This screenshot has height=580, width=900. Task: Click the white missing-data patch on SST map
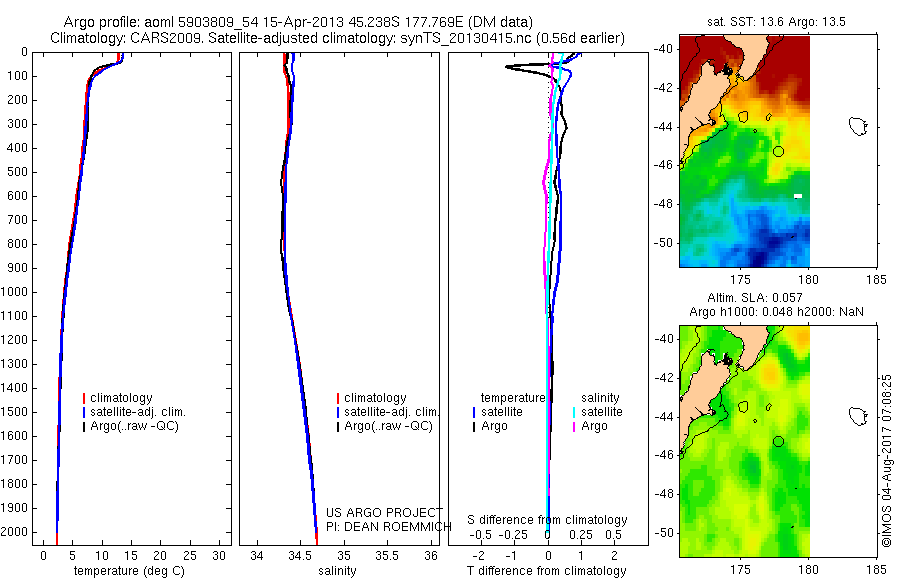tap(798, 196)
